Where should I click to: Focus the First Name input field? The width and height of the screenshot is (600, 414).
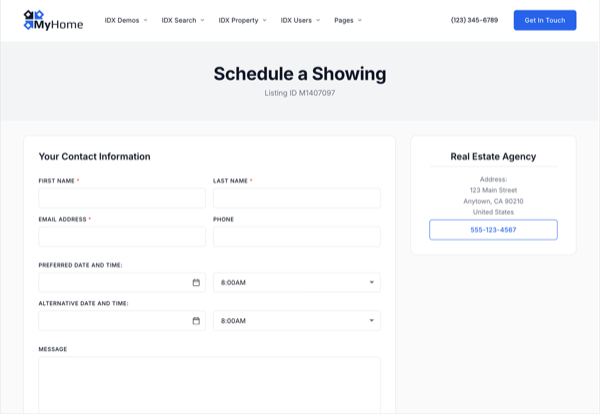[x=122, y=198]
